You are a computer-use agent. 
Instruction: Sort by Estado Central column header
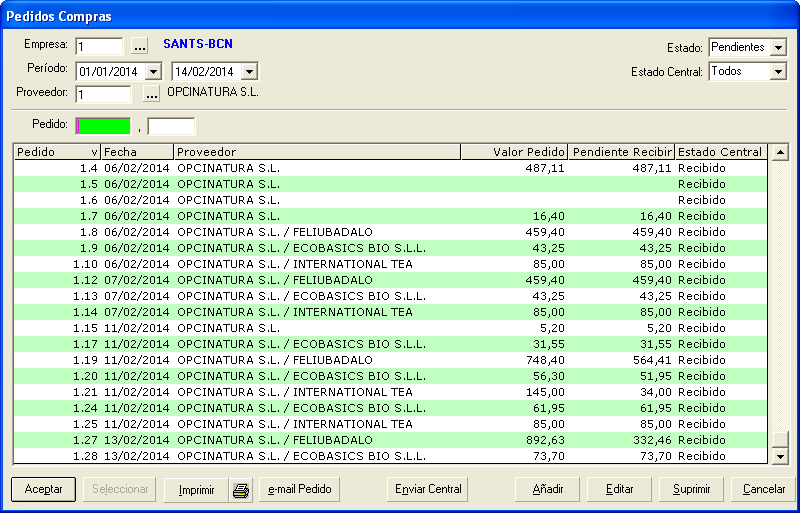click(x=721, y=152)
